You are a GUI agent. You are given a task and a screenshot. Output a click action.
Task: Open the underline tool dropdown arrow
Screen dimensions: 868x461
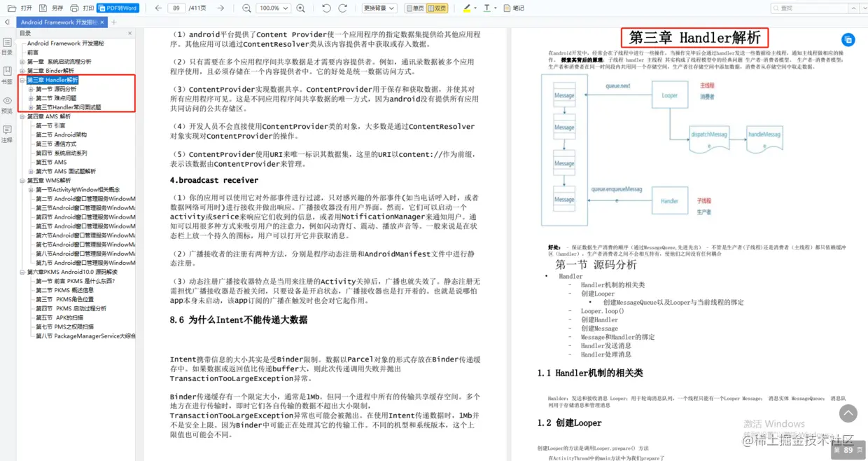click(496, 8)
